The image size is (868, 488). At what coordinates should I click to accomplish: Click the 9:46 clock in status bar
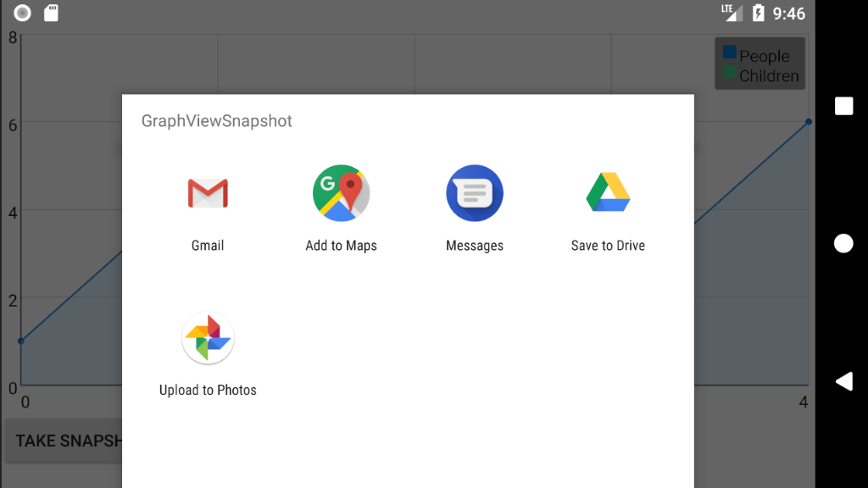tap(789, 14)
